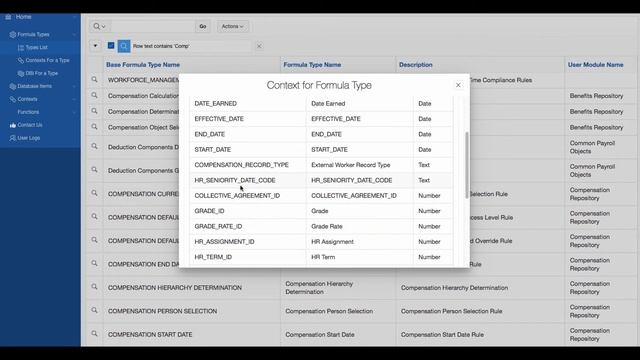Open magnifier for COMPENSATION HIERARCHY DETERMINATION row
Viewport: 640px width, 360px height.
tap(94, 287)
